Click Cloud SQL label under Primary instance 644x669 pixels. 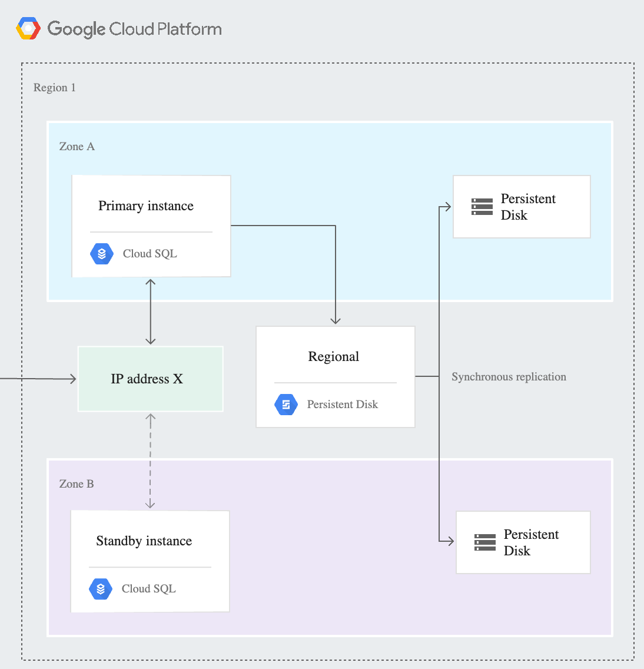pyautogui.click(x=150, y=254)
